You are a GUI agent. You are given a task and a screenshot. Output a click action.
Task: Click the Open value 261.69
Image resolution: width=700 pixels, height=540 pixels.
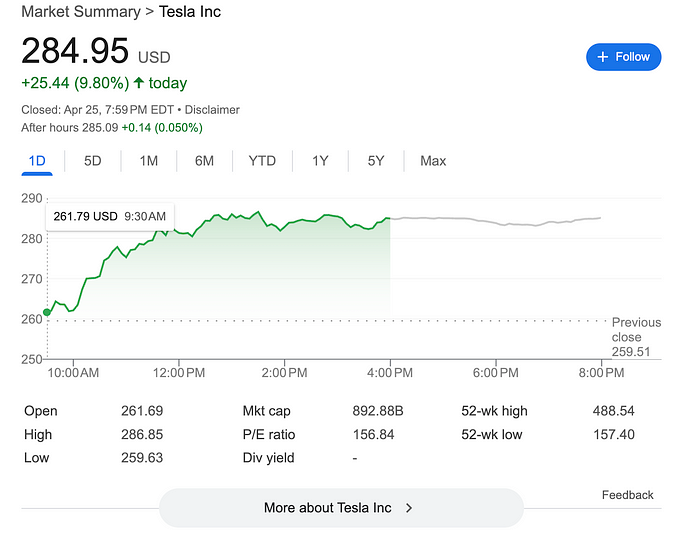(142, 411)
